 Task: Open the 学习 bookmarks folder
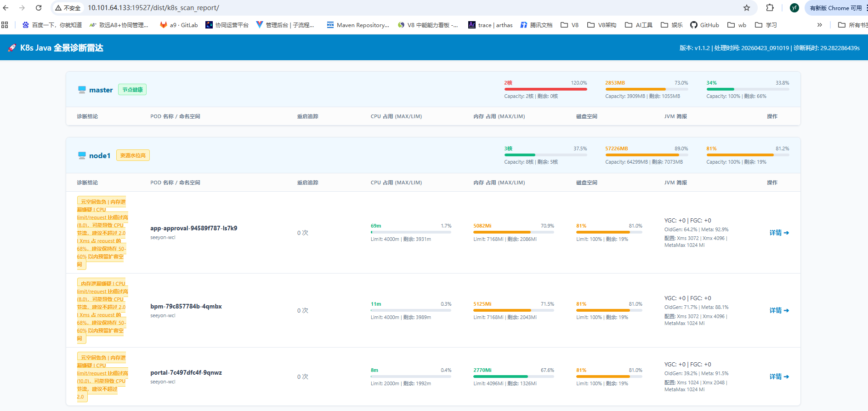[766, 25]
